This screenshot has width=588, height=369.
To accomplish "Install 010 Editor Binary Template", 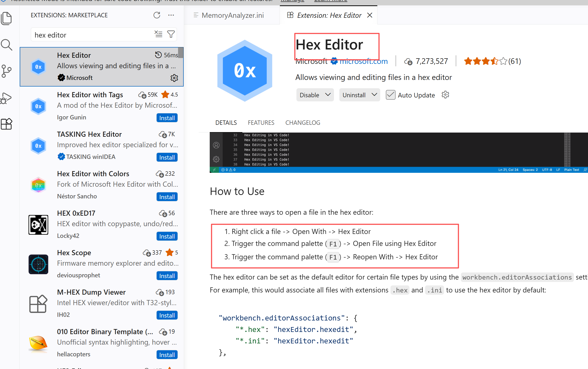I will point(167,355).
